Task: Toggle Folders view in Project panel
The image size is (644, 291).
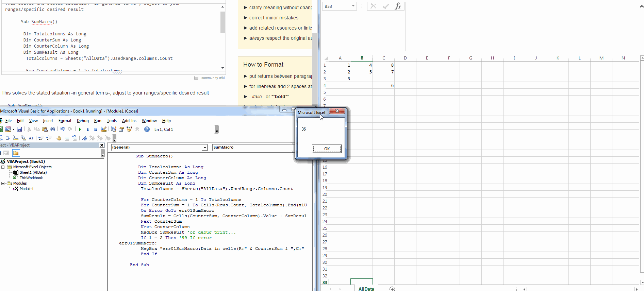Action: click(16, 153)
